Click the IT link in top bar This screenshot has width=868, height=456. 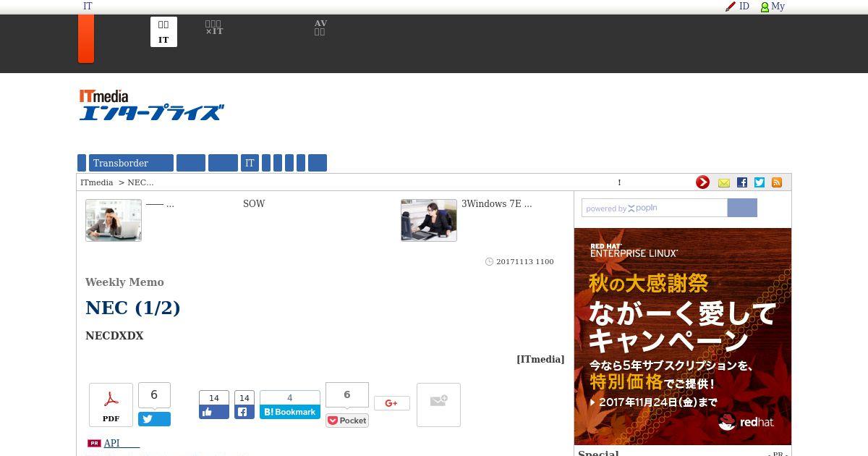[88, 7]
